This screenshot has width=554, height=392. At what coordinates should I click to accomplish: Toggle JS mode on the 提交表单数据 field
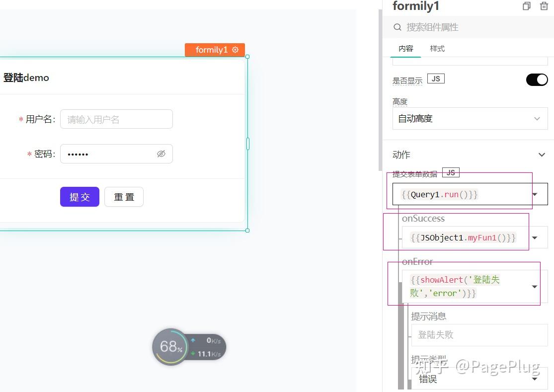pos(450,172)
